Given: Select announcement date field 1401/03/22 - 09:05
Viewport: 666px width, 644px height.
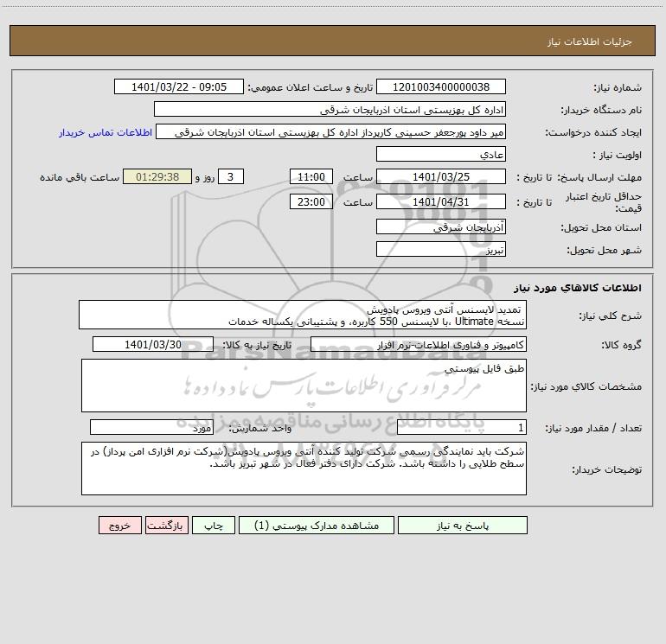Looking at the screenshot, I should 179,86.
